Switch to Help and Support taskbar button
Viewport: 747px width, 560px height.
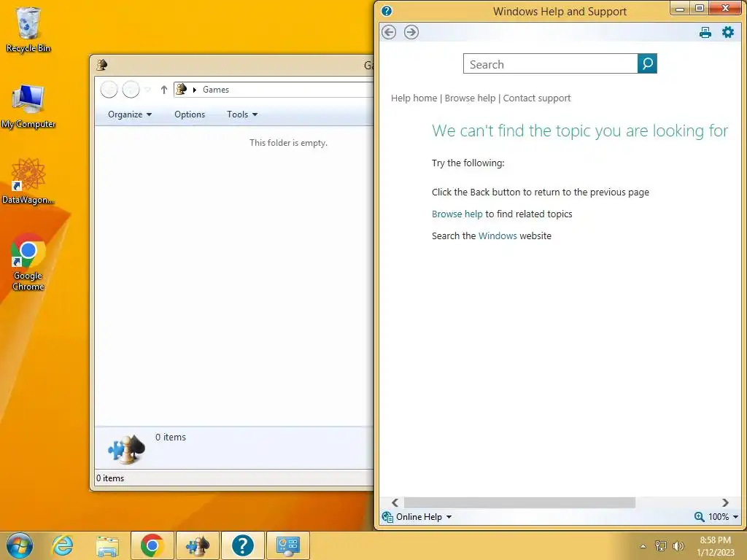click(242, 545)
